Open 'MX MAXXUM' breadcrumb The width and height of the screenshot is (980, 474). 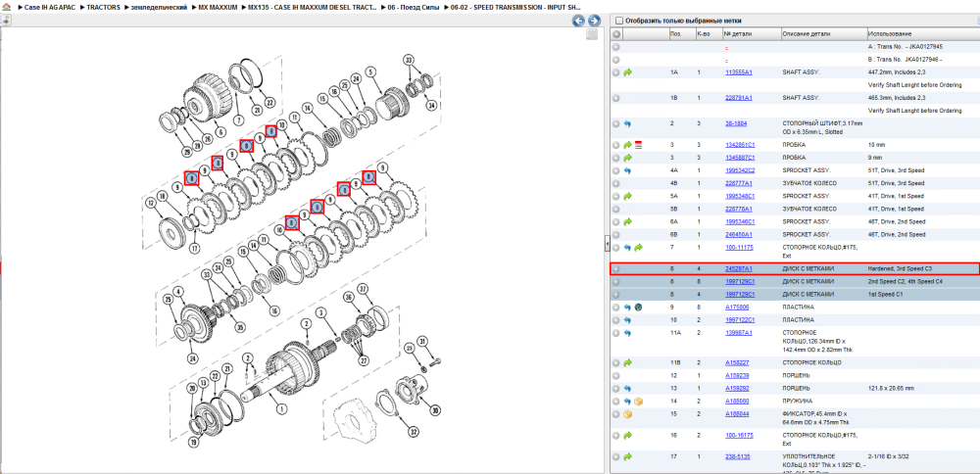218,8
